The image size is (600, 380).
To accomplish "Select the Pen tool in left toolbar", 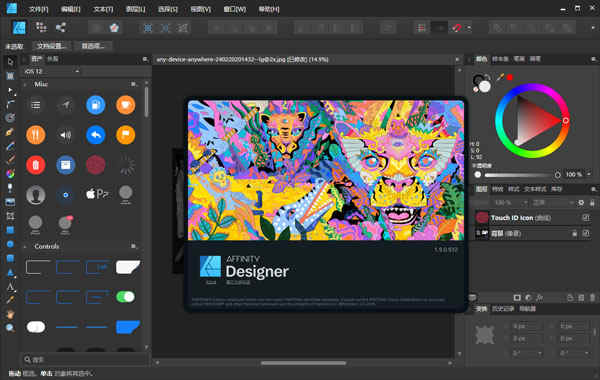I will click(x=10, y=132).
